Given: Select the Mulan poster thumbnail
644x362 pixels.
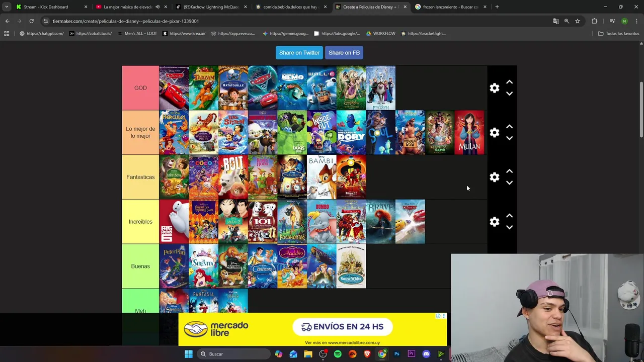Looking at the screenshot, I should click(469, 133).
